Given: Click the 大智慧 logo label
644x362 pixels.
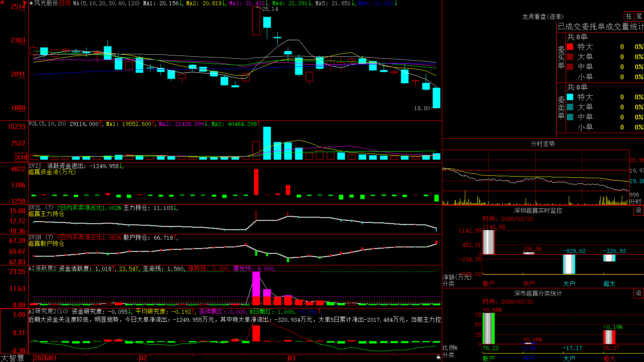Looking at the screenshot, I should [x=12, y=358].
